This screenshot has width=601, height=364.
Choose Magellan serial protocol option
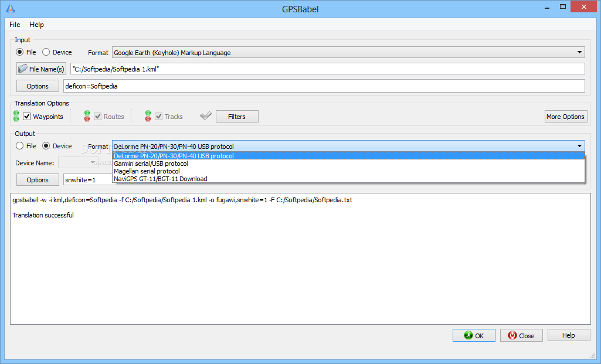pyautogui.click(x=348, y=171)
